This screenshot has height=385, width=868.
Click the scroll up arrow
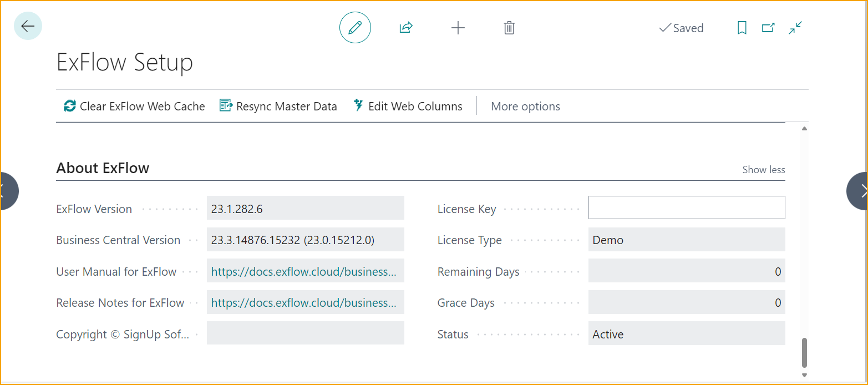[x=804, y=129]
